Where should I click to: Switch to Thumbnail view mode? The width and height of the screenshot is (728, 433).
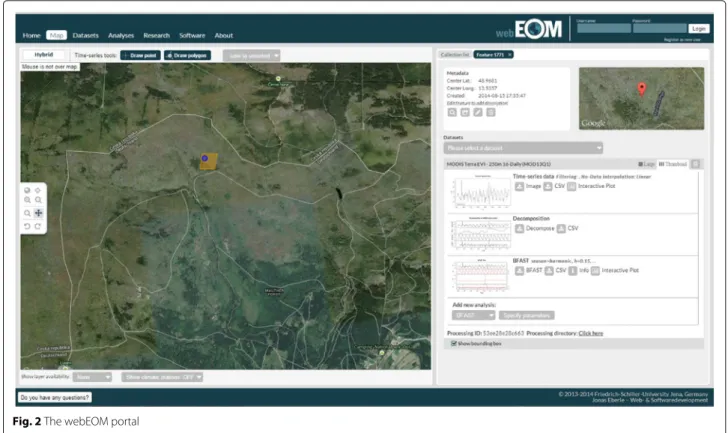672,164
